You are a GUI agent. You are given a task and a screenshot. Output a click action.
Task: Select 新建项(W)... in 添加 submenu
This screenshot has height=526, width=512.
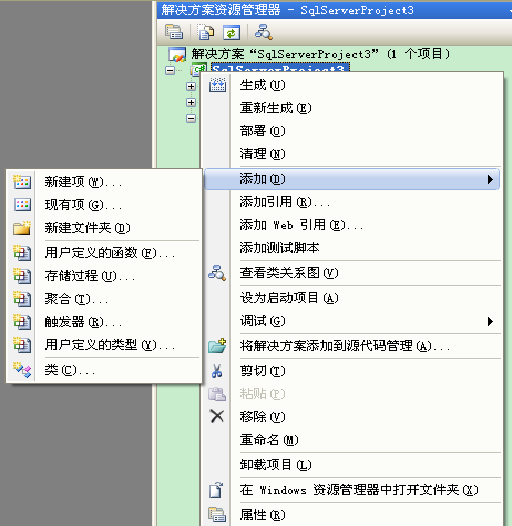click(104, 182)
